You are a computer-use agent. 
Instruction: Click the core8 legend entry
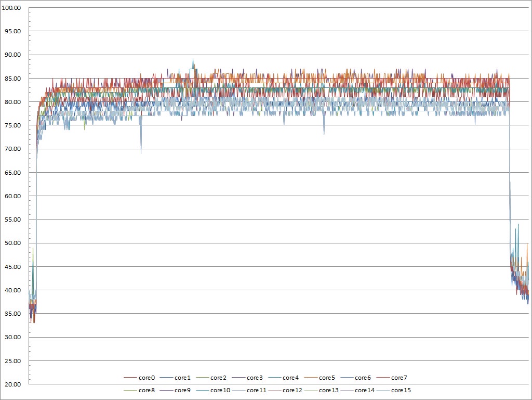pos(147,390)
